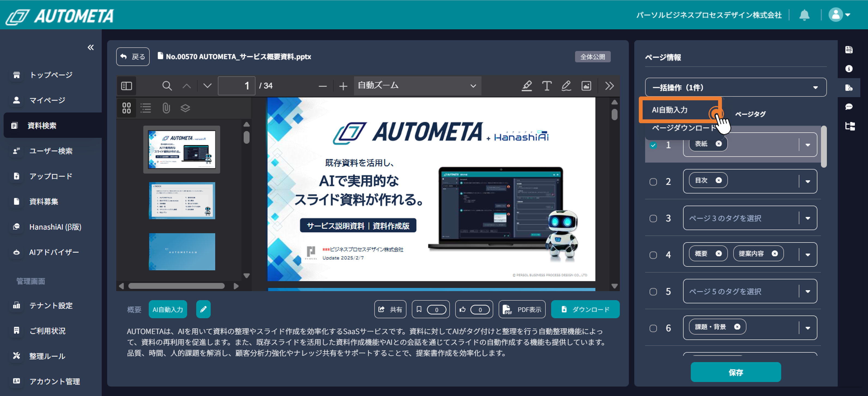
Task: Show layers view in viewer sidebar
Action: click(185, 108)
